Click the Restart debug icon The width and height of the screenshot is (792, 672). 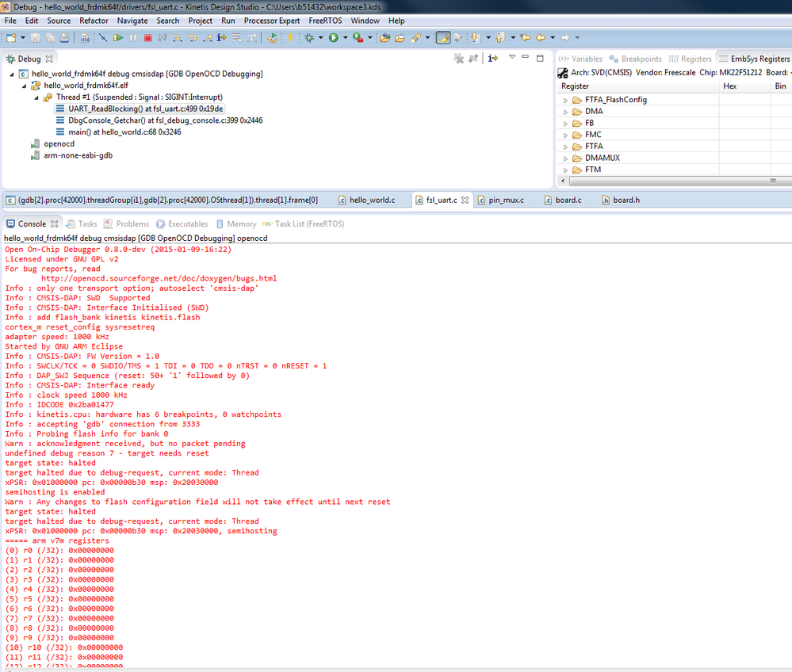[272, 38]
